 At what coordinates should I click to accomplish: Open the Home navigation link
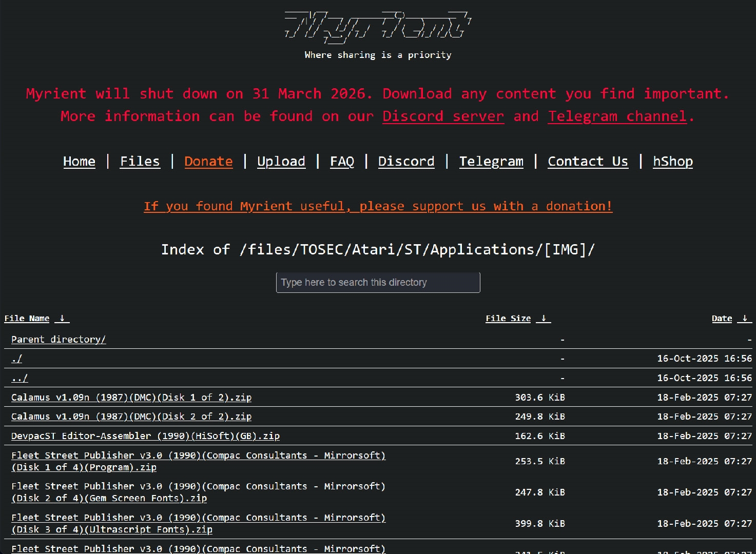(79, 162)
